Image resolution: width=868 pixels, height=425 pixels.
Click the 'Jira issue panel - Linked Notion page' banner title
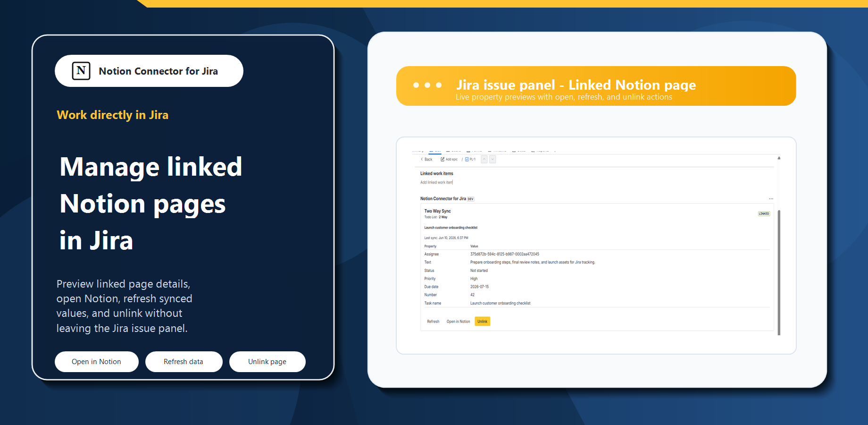[x=576, y=85]
